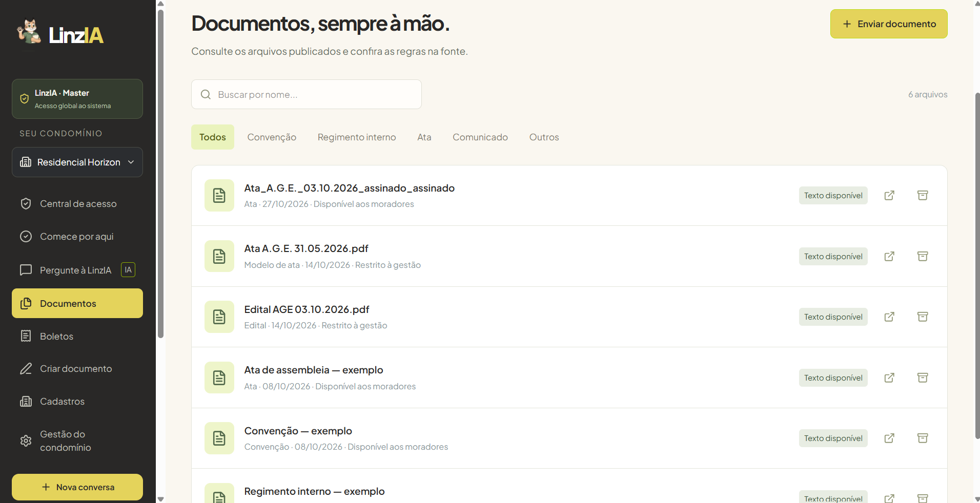This screenshot has height=503, width=980.
Task: Open Boletos section
Action: [x=77, y=336]
